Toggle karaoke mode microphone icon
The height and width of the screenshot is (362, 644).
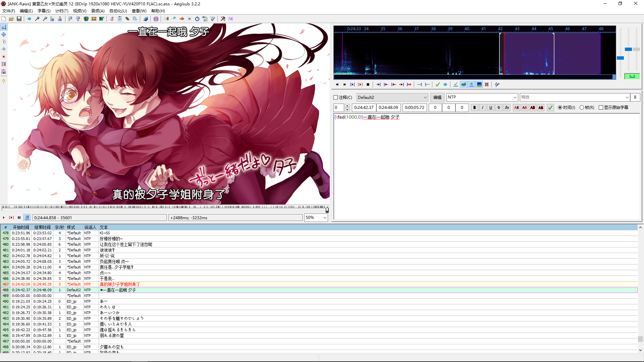tap(497, 84)
